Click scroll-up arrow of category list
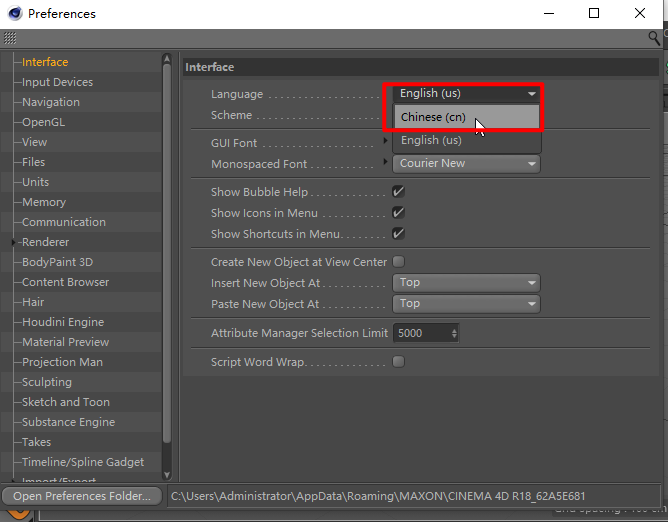The height and width of the screenshot is (522, 668). point(167,60)
